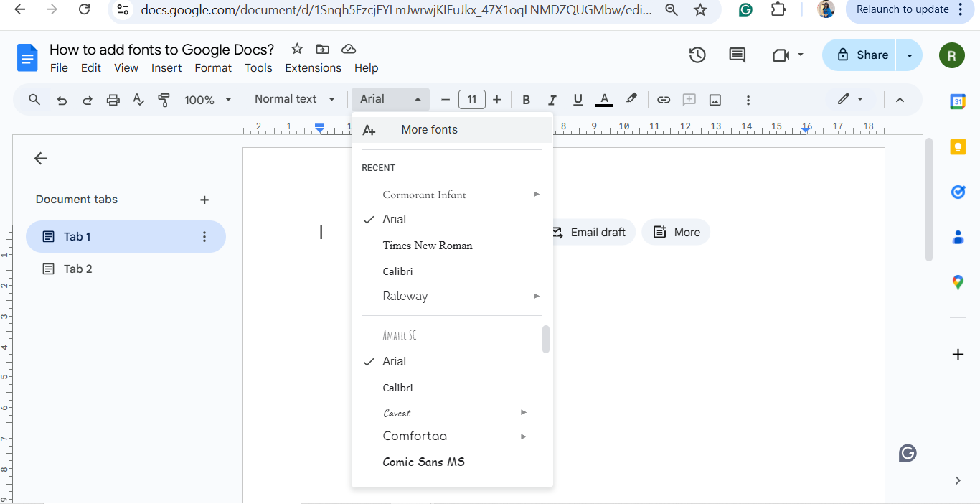Open the version history clock icon
Viewport: 980px width, 504px height.
click(x=697, y=55)
